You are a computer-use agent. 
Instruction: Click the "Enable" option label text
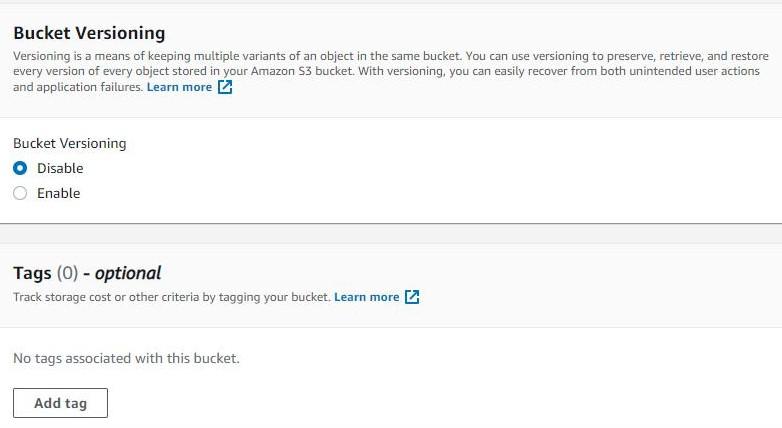58,193
